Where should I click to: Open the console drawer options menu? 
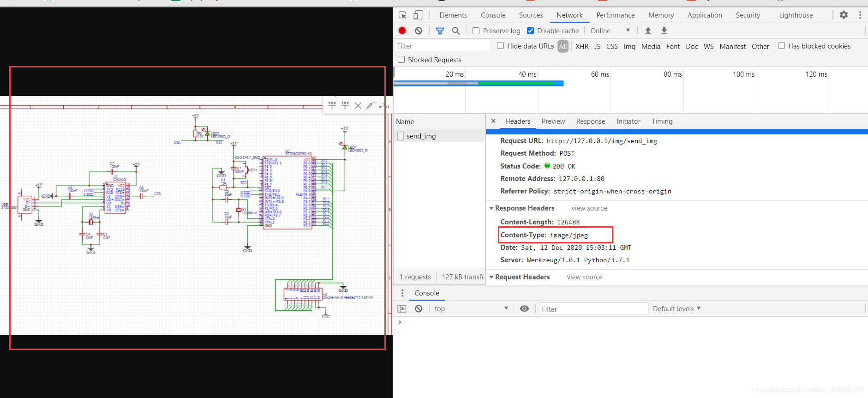[x=402, y=293]
